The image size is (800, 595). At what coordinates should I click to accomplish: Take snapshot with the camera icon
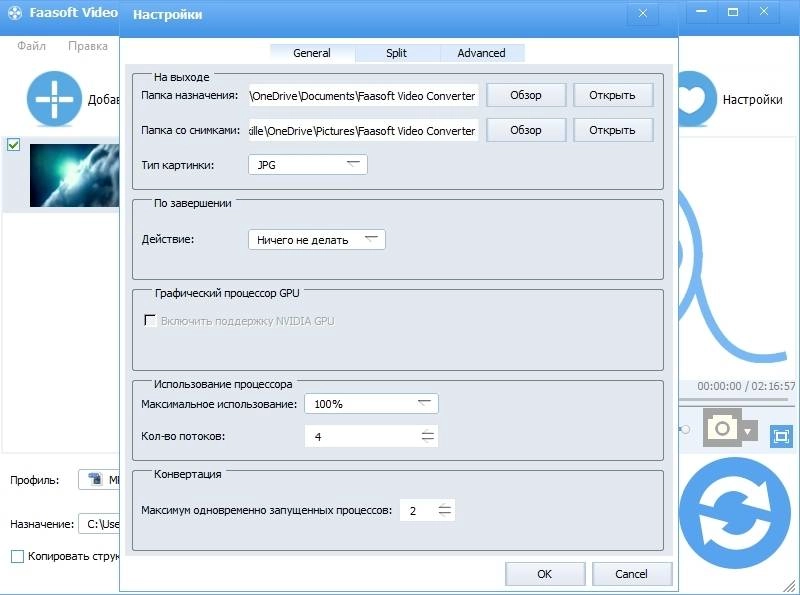pos(722,428)
